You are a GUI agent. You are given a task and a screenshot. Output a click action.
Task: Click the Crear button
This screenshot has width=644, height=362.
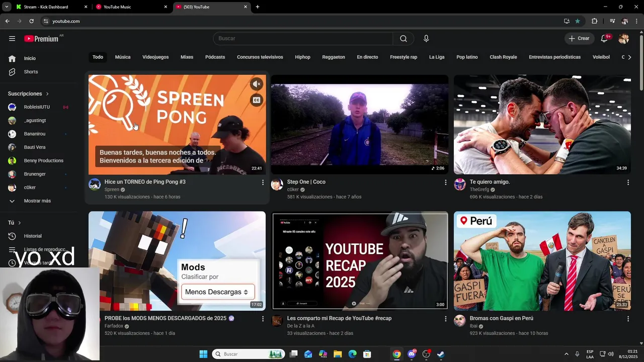(x=579, y=39)
